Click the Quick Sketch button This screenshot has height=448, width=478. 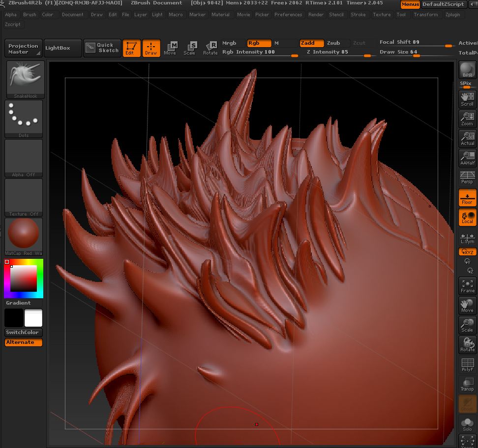[x=102, y=48]
